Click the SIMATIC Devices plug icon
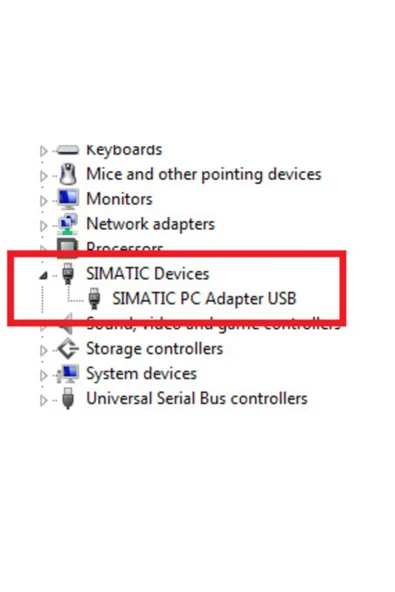 (68, 273)
